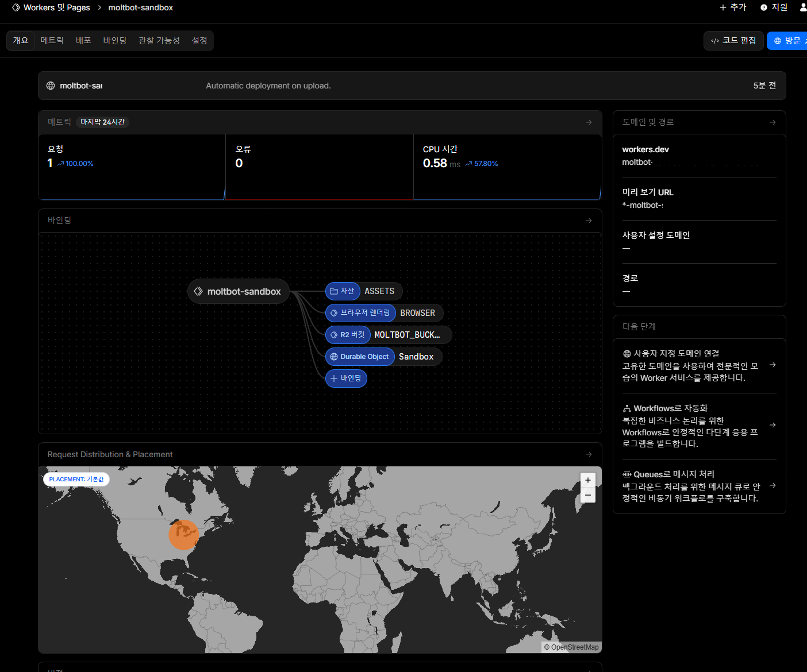This screenshot has height=672, width=807.
Task: Click the Durable Object binding badge
Action: coord(360,357)
